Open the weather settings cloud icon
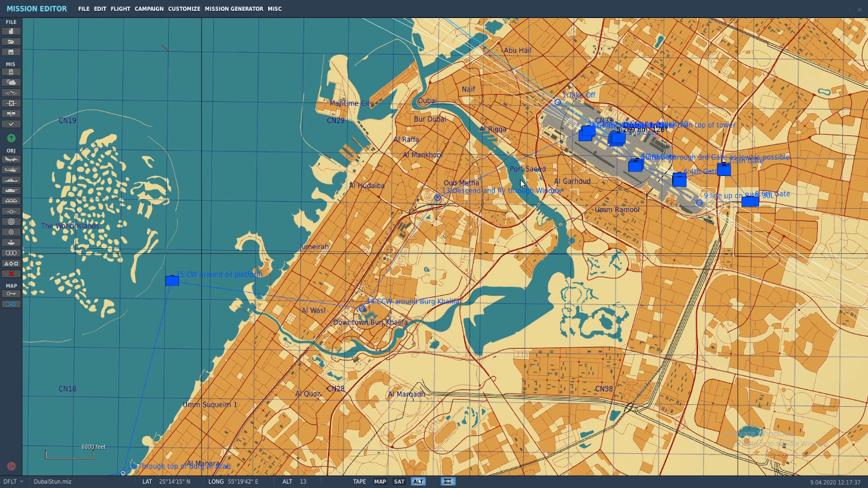The height and width of the screenshot is (488, 868). point(11,83)
